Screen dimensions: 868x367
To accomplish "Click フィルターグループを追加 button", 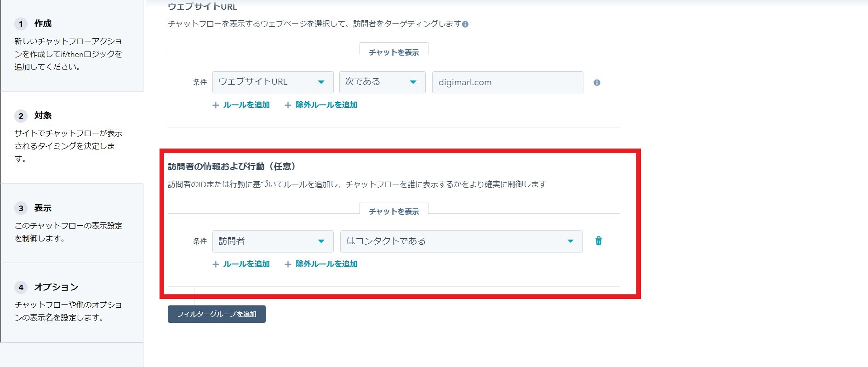I will pyautogui.click(x=217, y=314).
